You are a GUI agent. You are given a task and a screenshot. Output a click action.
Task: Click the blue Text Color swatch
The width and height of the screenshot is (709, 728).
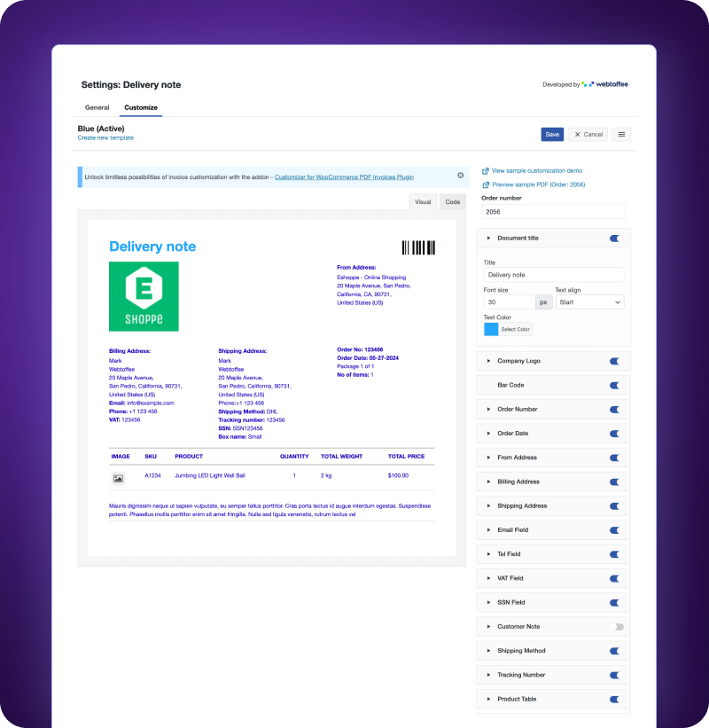pyautogui.click(x=491, y=329)
